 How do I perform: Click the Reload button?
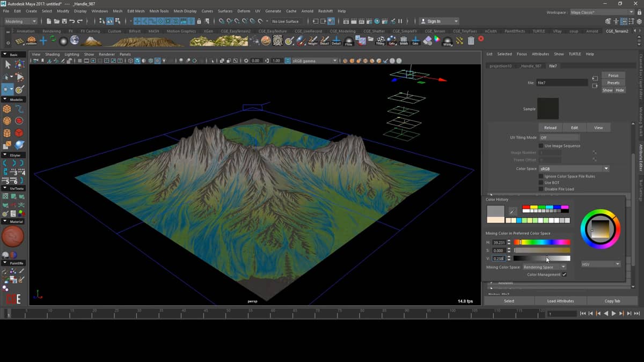(550, 128)
